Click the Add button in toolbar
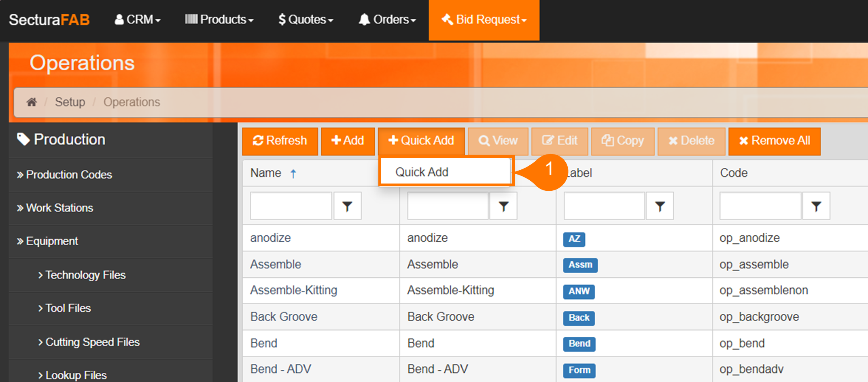The width and height of the screenshot is (868, 382). pyautogui.click(x=348, y=141)
